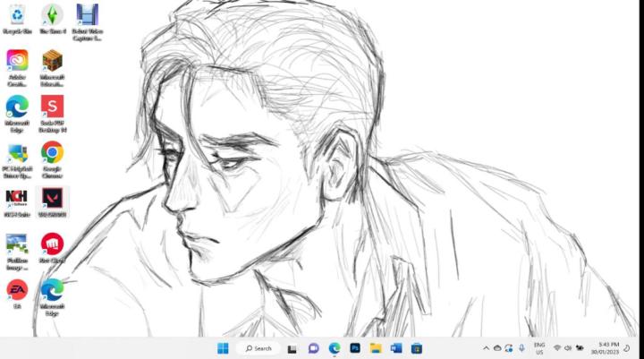Launch Google Chrome from the desktop
The height and width of the screenshot is (359, 644).
click(52, 153)
